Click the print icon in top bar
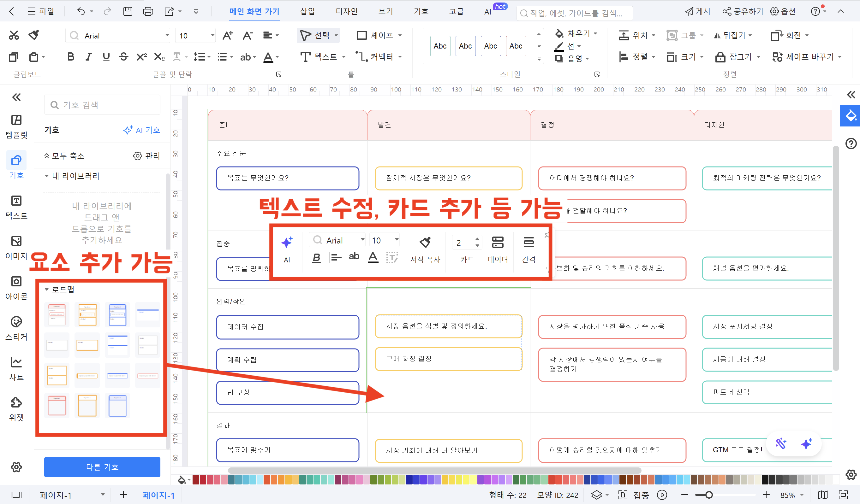860x504 pixels. pos(148,12)
